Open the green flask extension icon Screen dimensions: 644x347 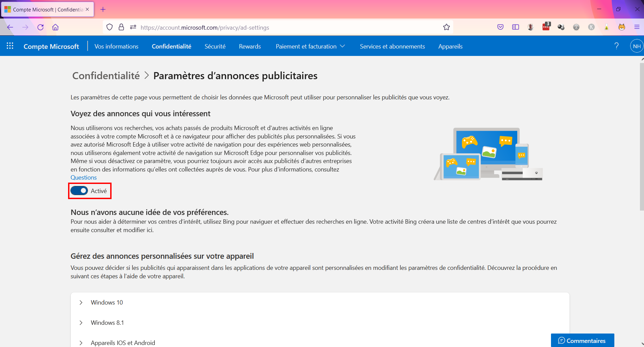click(x=607, y=27)
